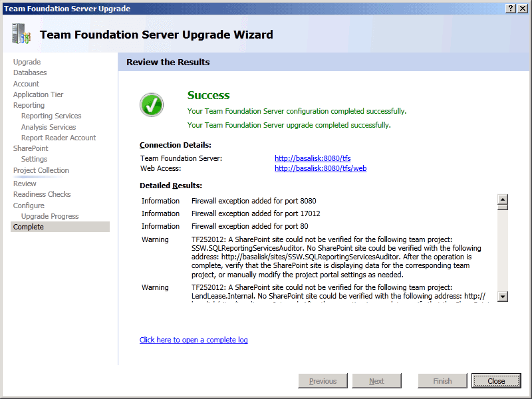Viewport: 532px width, 399px height.
Task: Select Analysis Services in sidebar
Action: point(49,127)
